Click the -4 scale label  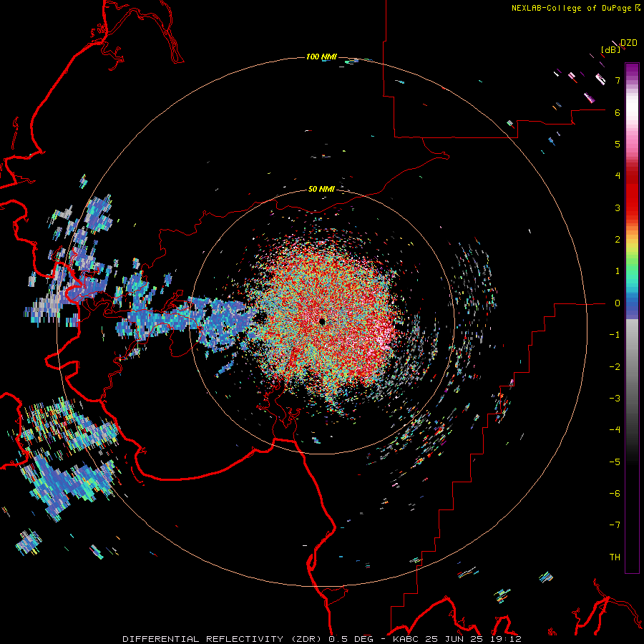(x=615, y=430)
